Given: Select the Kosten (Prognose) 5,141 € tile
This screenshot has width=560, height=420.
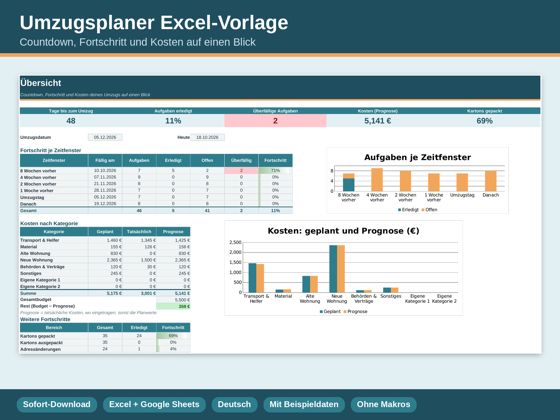Looking at the screenshot, I should (x=378, y=121).
